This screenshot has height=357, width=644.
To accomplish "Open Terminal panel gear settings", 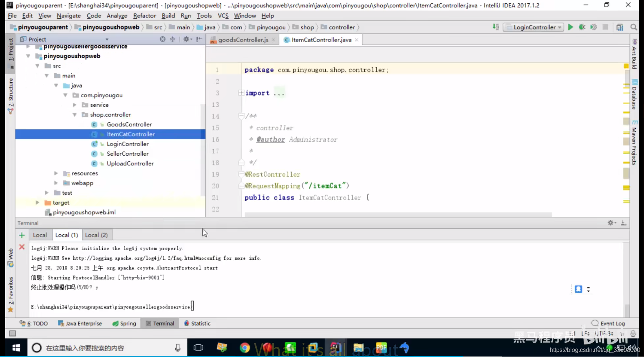I will tap(611, 223).
